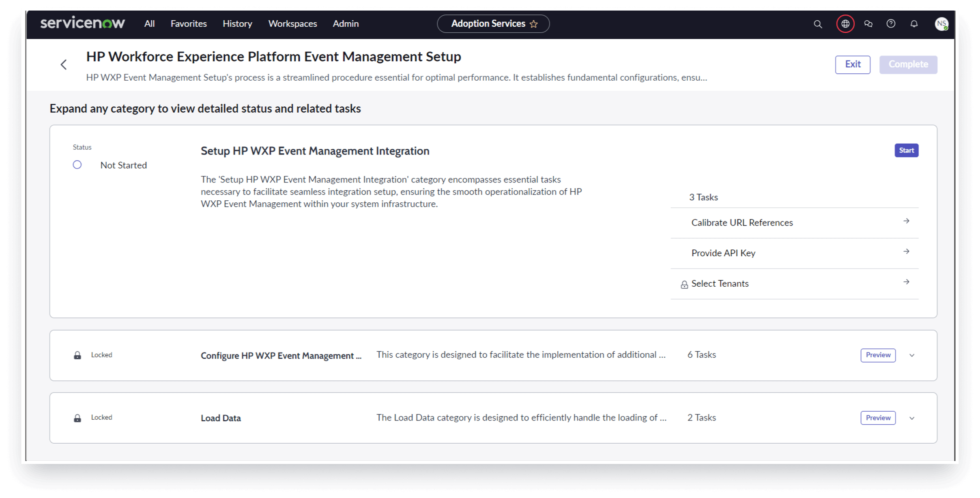Click the Adoption Services title pill
This screenshot has width=980, height=498.
(x=493, y=24)
